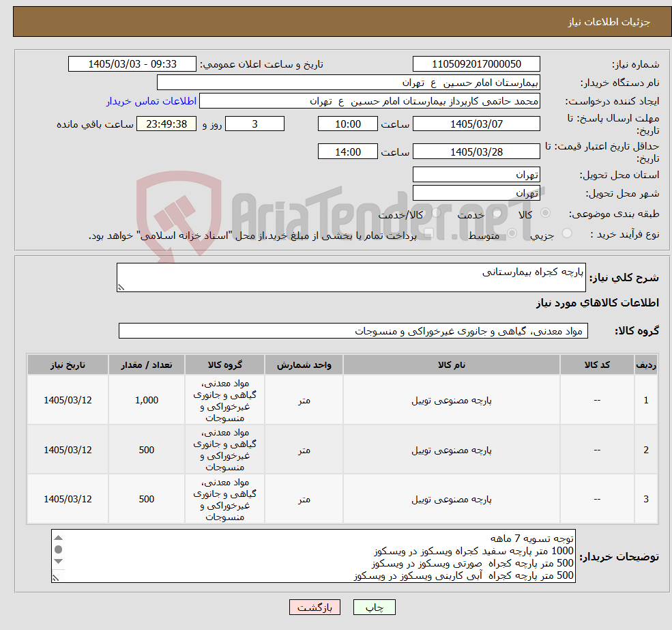Select the متوسط purchase type radio
This screenshot has width=672, height=630.
tap(512, 233)
